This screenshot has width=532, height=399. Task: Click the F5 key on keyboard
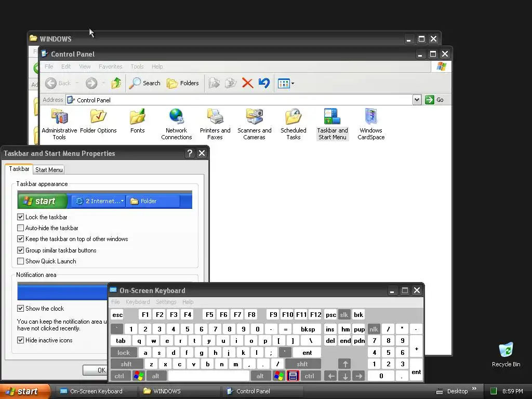tap(209, 314)
